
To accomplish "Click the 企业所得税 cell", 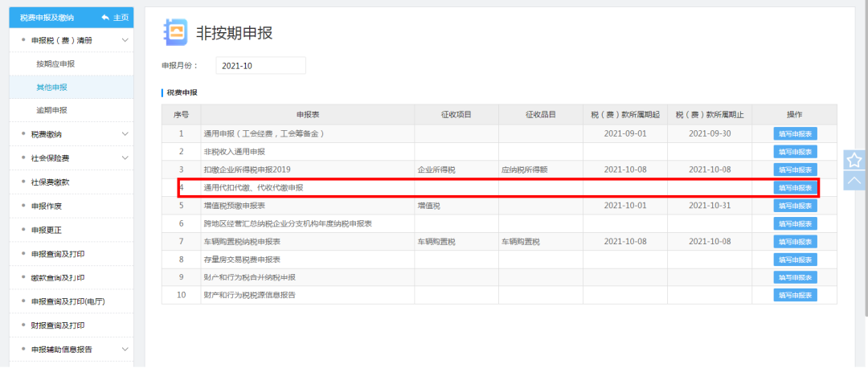I will [x=436, y=170].
